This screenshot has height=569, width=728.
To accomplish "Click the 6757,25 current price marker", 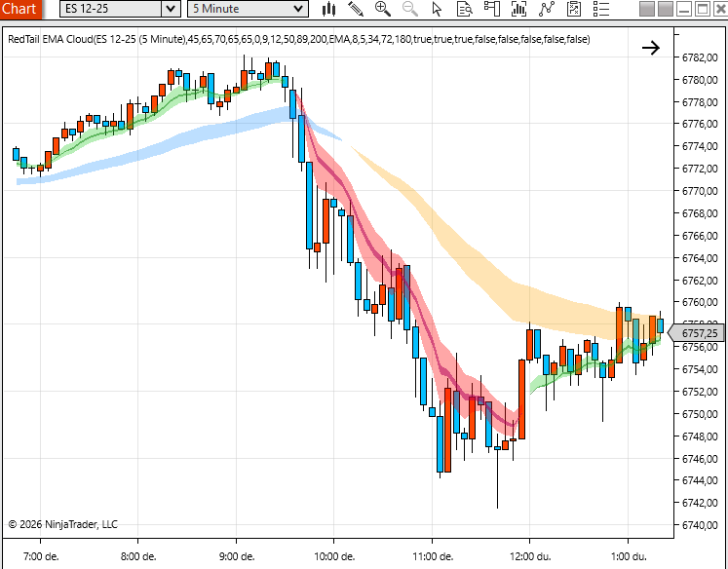I will pos(698,333).
